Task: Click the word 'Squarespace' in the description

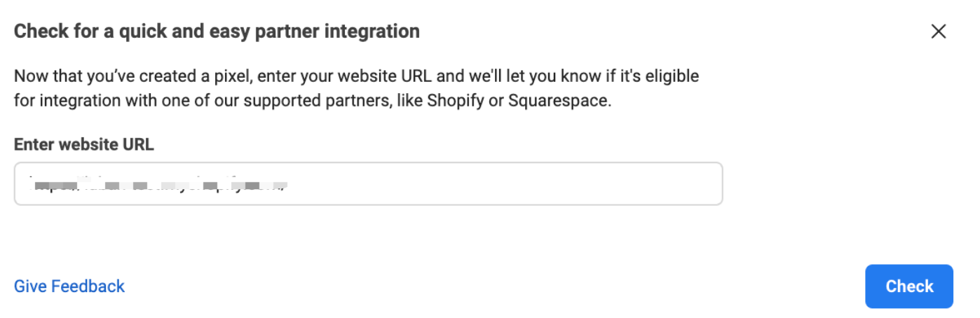Action: 560,100
